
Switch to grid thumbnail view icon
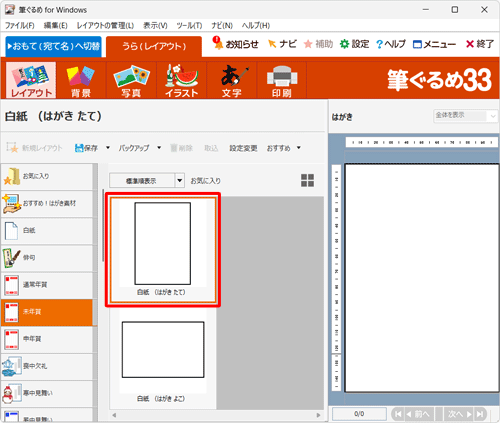tap(307, 180)
